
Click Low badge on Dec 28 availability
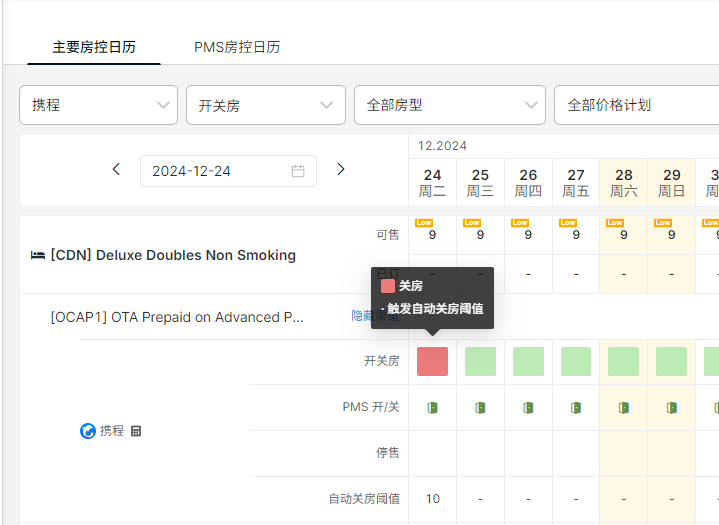615,223
